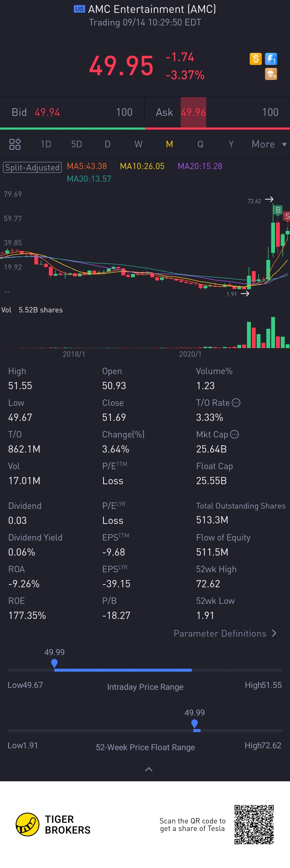Switch chart to 5D timeframe
This screenshot has width=290, height=868.
(77, 144)
